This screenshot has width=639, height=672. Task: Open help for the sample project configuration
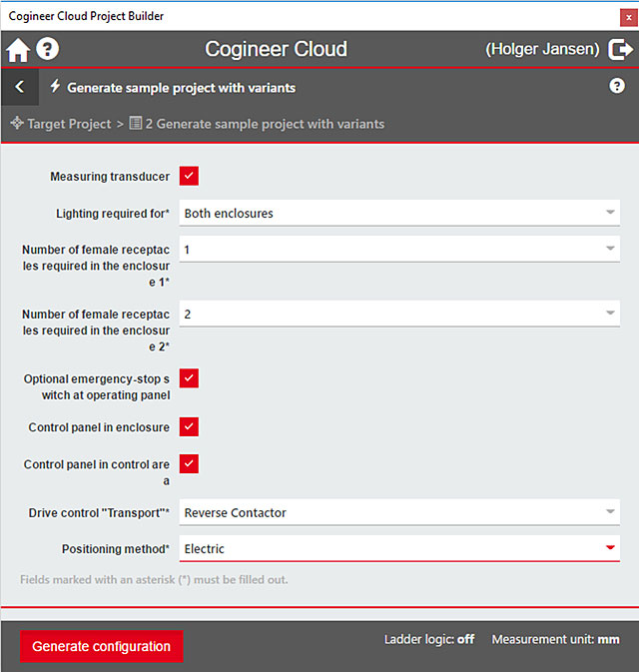coord(616,86)
